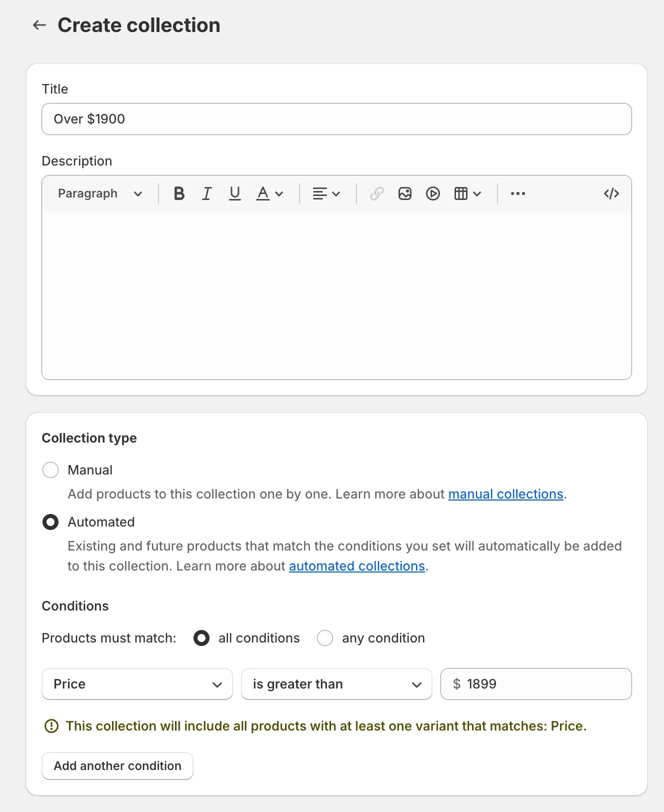Click the price value field showing 1899
This screenshot has height=812, width=664.
[x=536, y=684]
